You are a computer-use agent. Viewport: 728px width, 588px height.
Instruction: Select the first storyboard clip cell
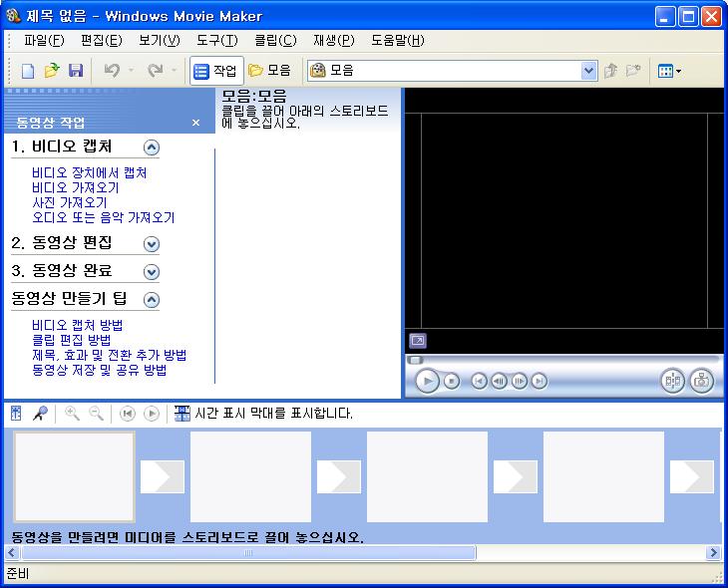(74, 476)
